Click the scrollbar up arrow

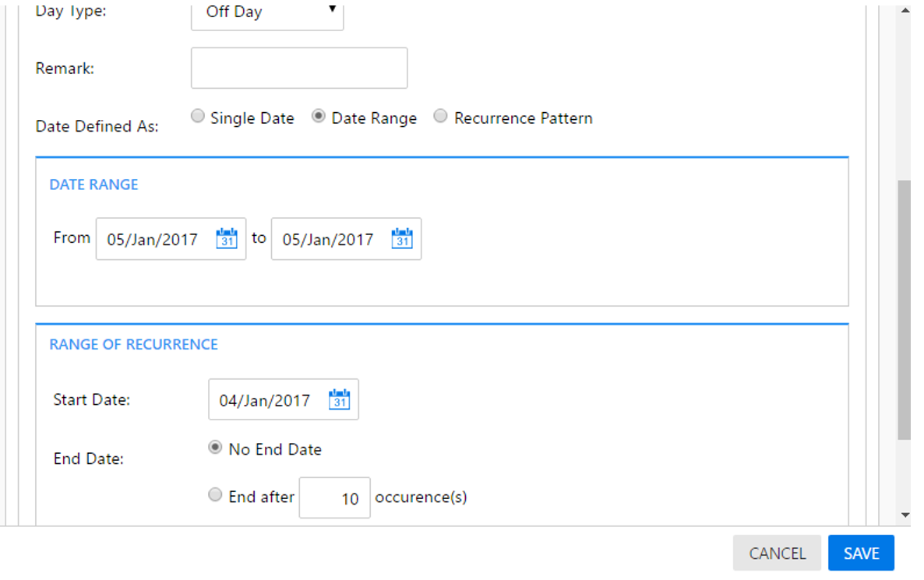[905, 11]
